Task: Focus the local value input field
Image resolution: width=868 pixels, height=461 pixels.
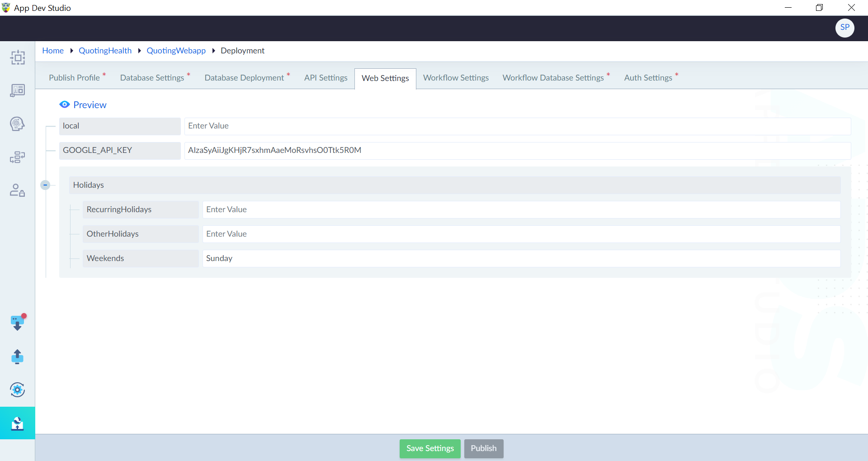Action: pos(518,126)
